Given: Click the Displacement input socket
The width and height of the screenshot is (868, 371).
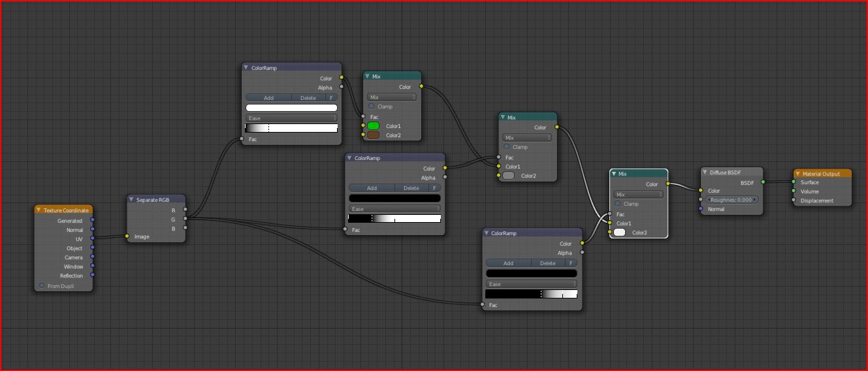Looking at the screenshot, I should tap(794, 201).
